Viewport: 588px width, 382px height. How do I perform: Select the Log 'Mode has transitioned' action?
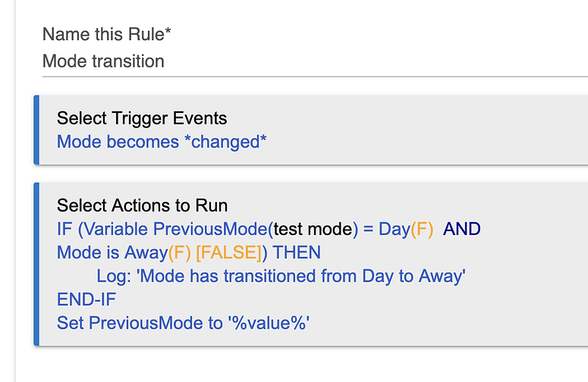click(281, 277)
